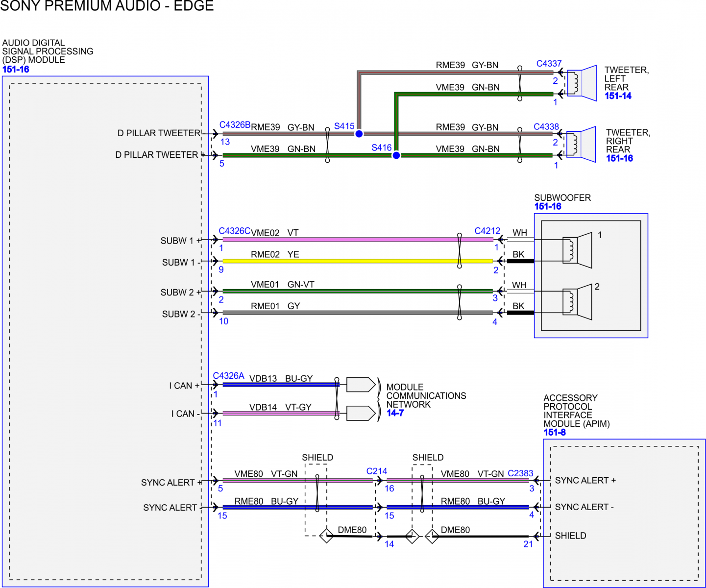Open the 151-14 link for left rear tweeter
The image size is (706, 588).
pyautogui.click(x=618, y=96)
